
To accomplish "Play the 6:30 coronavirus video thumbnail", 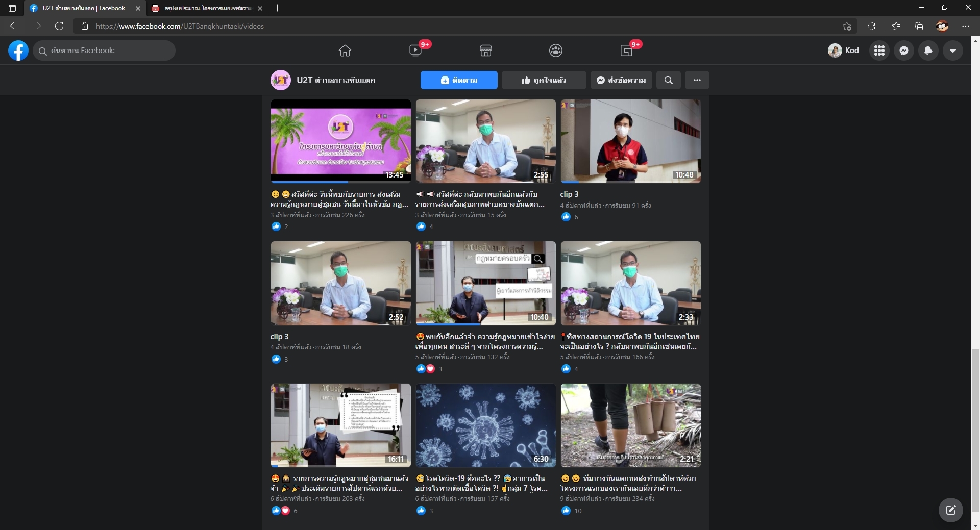I will pyautogui.click(x=485, y=425).
